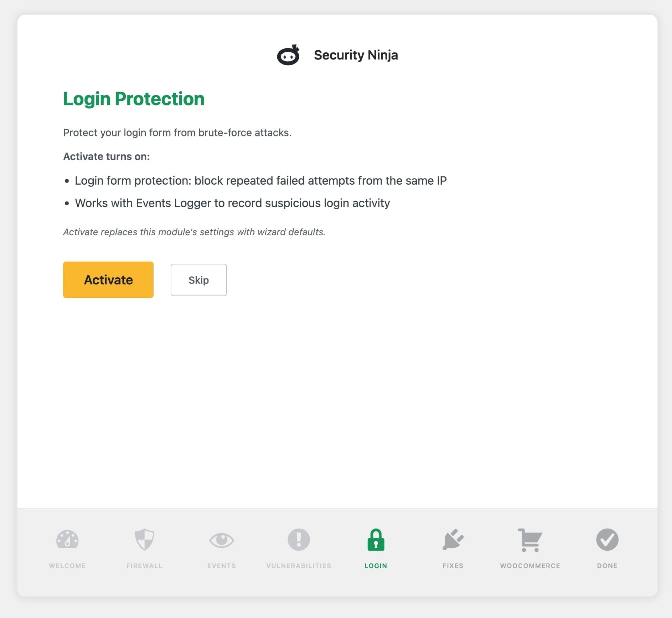Open the WooCommerce cart icon

530,540
